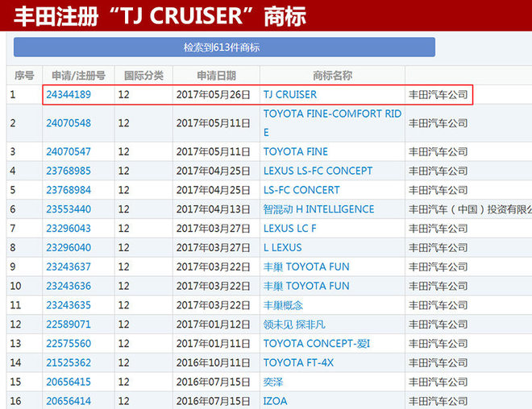This screenshot has width=532, height=409.
Task: Open LS-FC CONCERT trademark link
Action: tap(301, 190)
